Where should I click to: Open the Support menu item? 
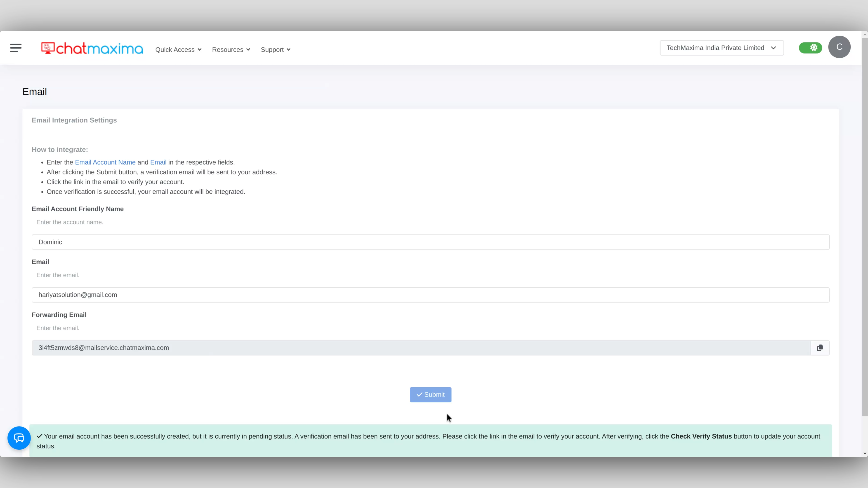click(275, 49)
